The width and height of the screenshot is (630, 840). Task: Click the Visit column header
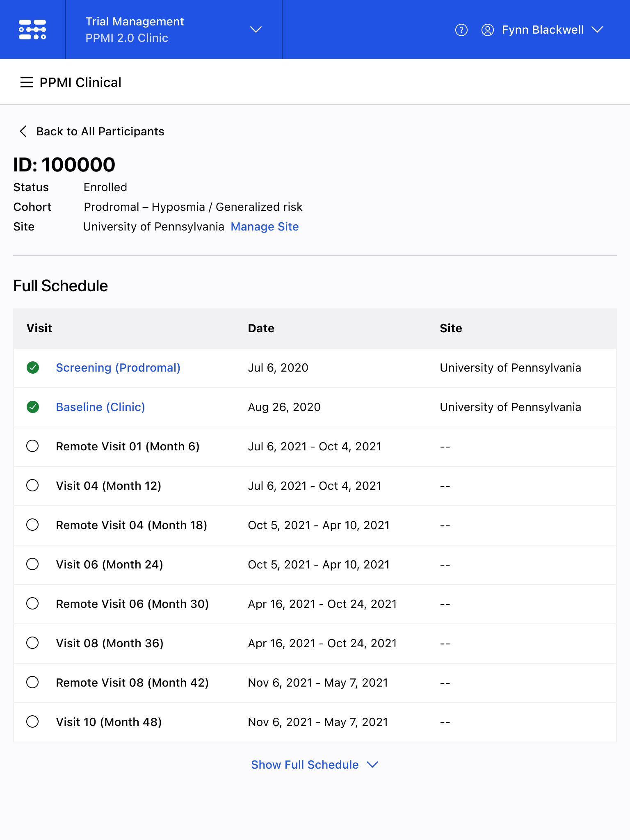[x=39, y=328]
